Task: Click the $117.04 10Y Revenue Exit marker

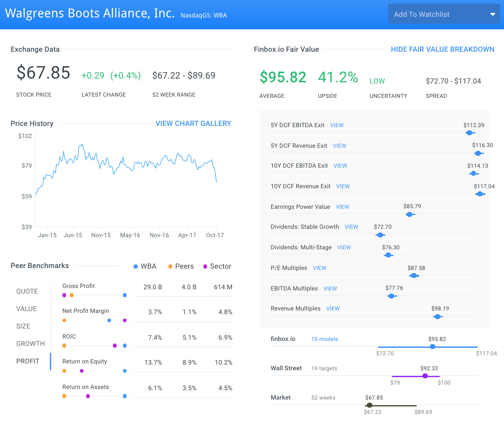Action: tap(480, 194)
